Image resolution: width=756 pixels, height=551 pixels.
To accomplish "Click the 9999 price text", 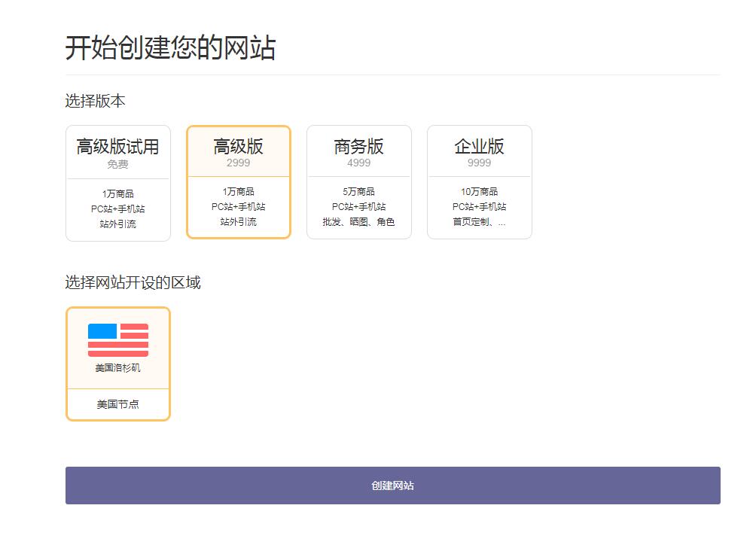I will pyautogui.click(x=480, y=163).
